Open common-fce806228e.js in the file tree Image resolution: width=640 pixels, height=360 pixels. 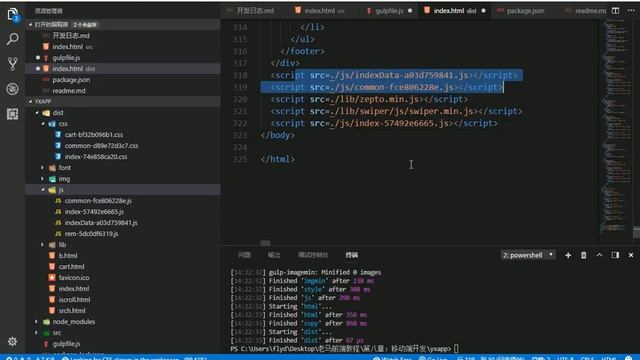pos(98,201)
